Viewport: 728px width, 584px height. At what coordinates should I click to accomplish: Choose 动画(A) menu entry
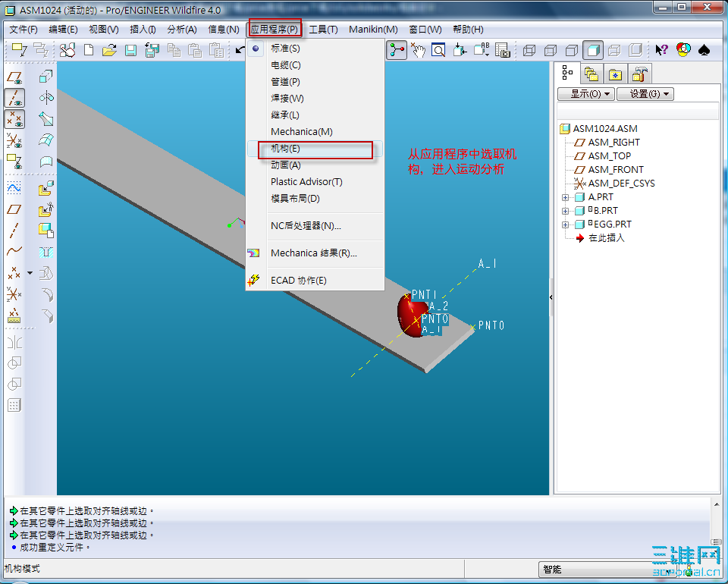click(x=315, y=165)
